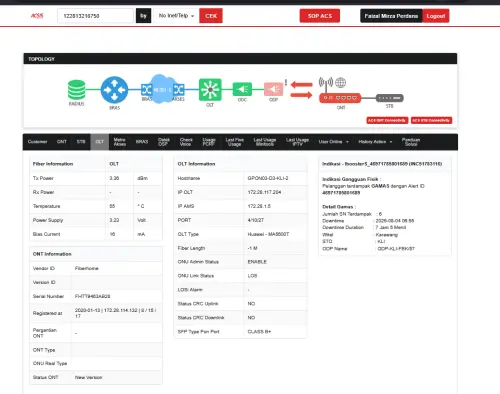The image size is (500, 394).
Task: Select the green ODC node icon
Action: pyautogui.click(x=242, y=89)
